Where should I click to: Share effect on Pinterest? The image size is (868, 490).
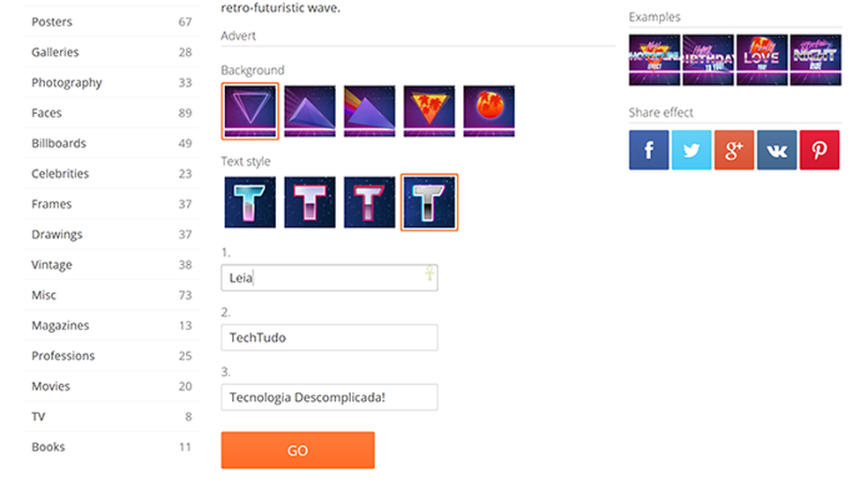point(819,150)
